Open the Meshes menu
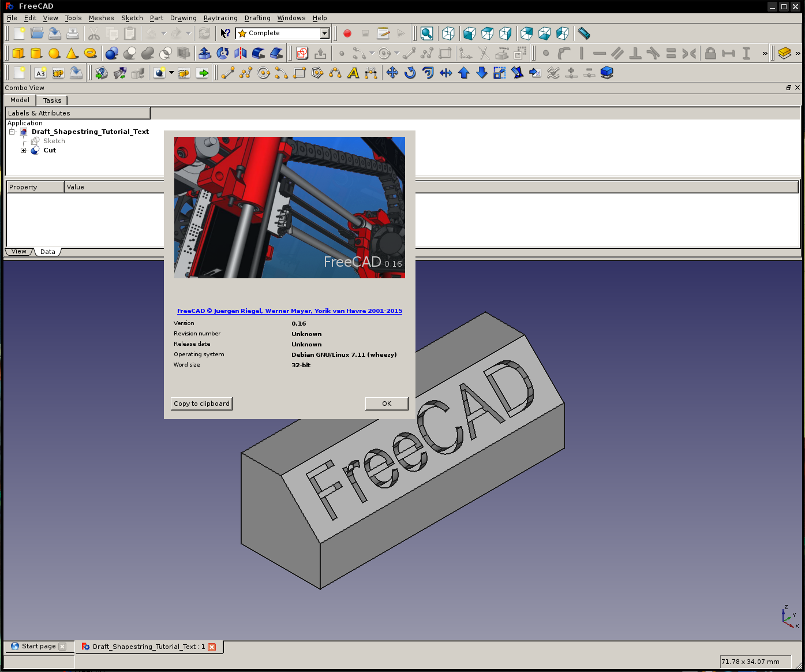 (x=102, y=18)
